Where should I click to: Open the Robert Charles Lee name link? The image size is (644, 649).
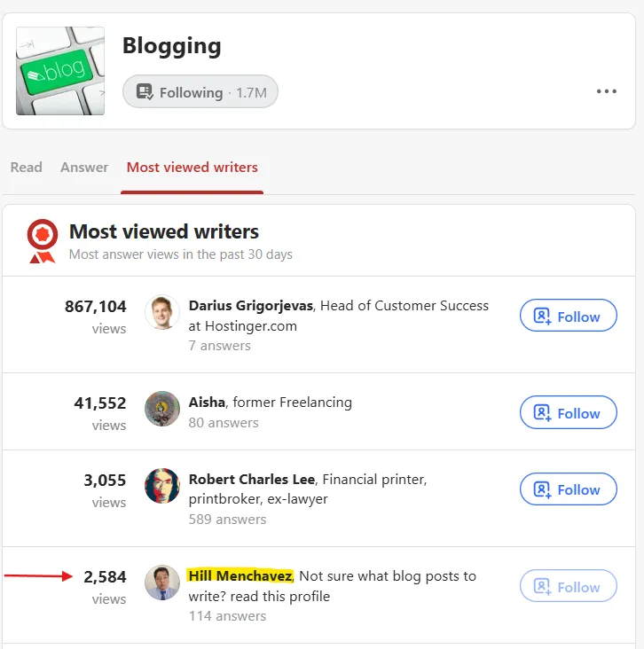coord(252,479)
